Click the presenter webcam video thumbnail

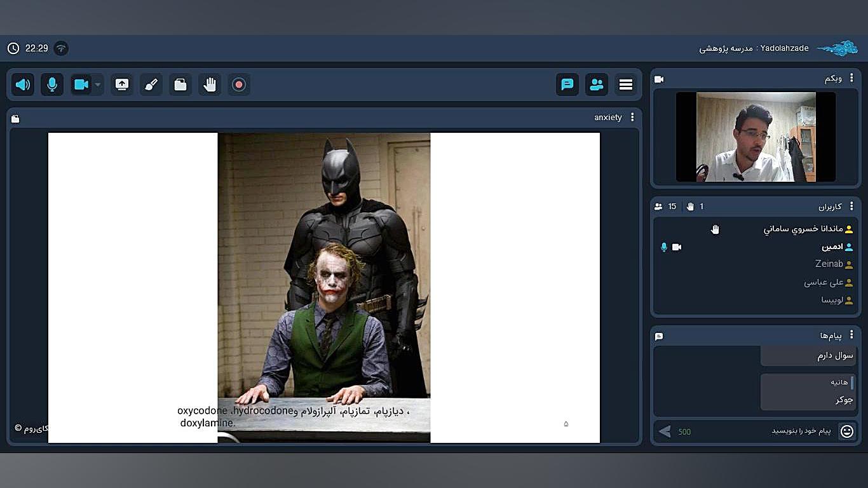756,137
